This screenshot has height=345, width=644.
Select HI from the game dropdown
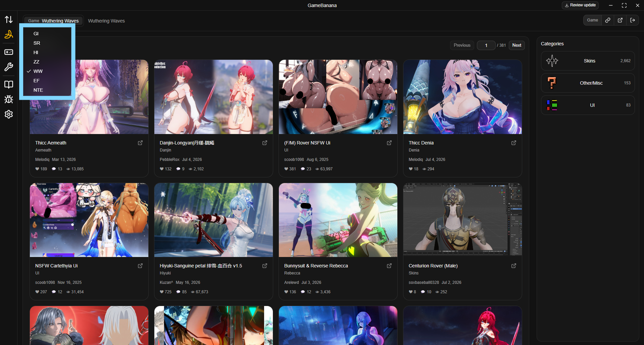pos(47,52)
